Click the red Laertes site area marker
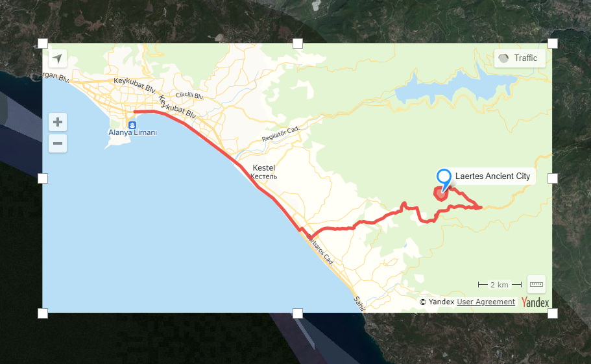Viewport: 591px width, 364px height. click(x=440, y=194)
